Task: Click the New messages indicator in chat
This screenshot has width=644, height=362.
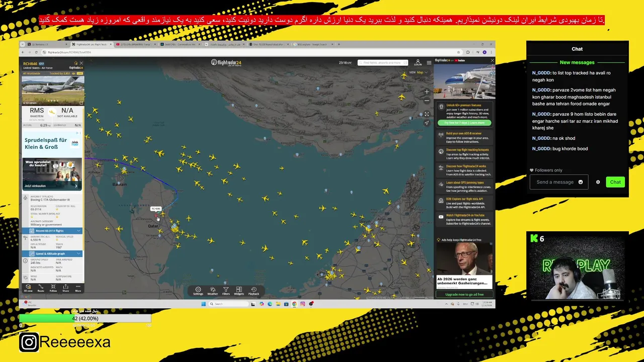Action: click(577, 62)
